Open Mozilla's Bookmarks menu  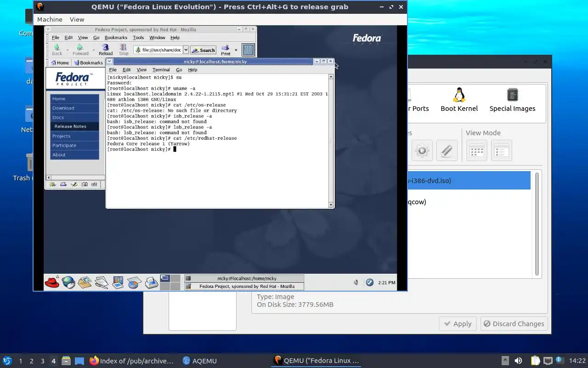(x=116, y=38)
